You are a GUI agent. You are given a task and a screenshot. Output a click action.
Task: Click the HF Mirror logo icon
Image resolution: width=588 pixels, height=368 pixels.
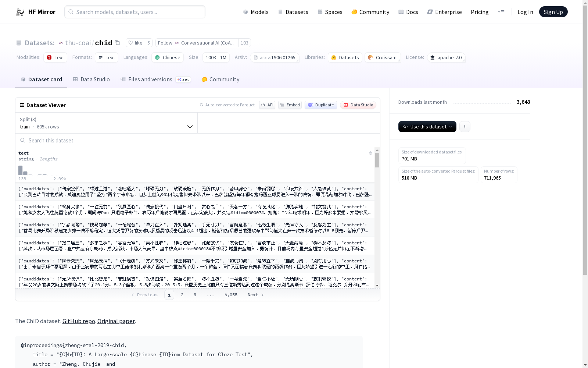tap(20, 12)
